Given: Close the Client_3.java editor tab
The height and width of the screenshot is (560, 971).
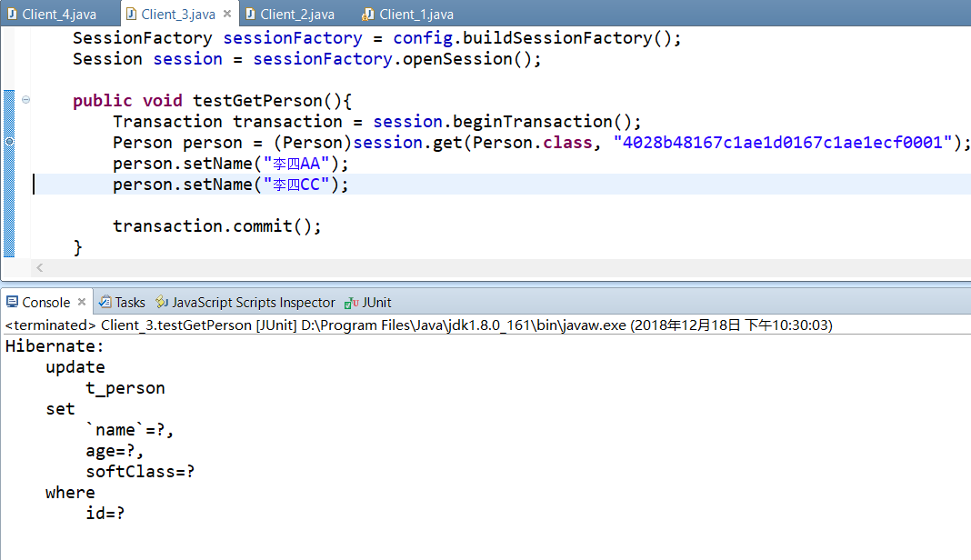Looking at the screenshot, I should tap(226, 13).
